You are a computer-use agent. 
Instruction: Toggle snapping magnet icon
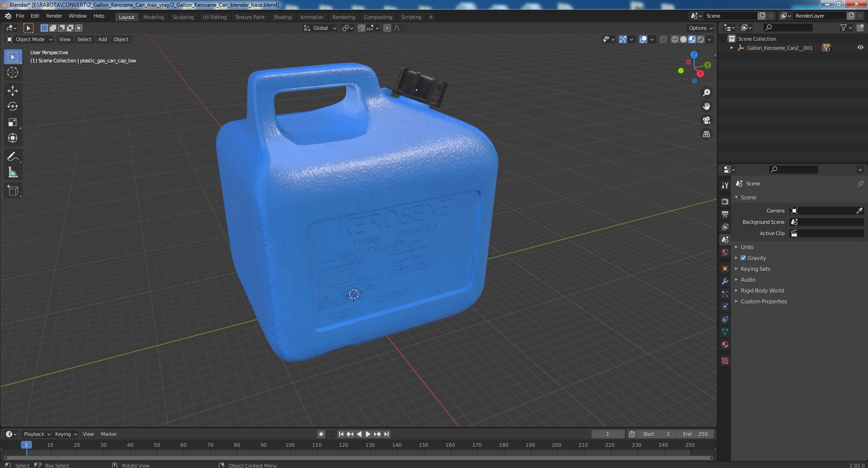click(x=361, y=28)
